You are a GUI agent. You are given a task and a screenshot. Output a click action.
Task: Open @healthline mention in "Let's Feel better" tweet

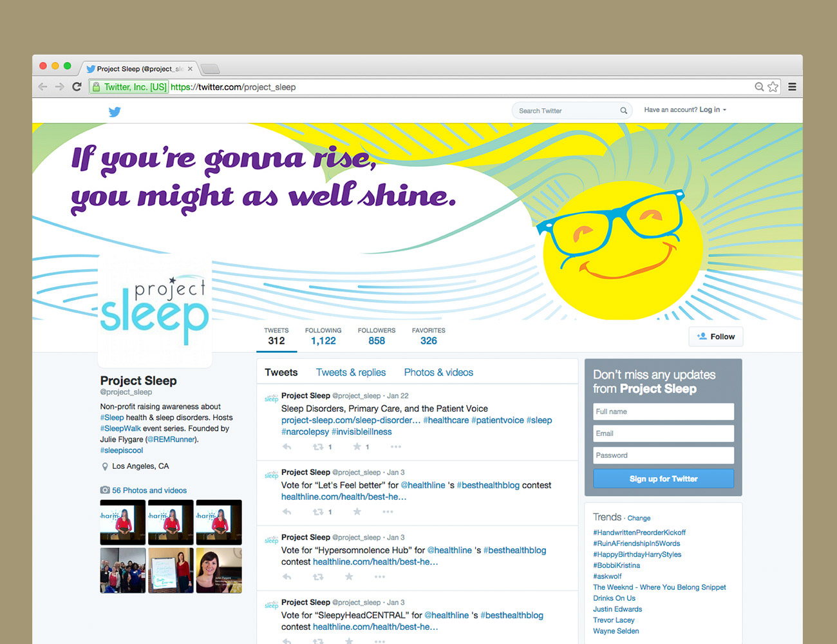(x=423, y=485)
